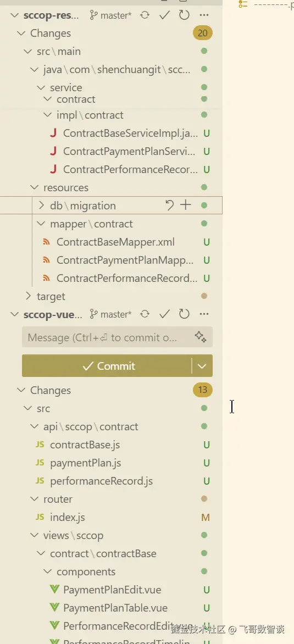This screenshot has height=644, width=294.
Task: Open more actions menu for sccop-res repository
Action: 204,15
